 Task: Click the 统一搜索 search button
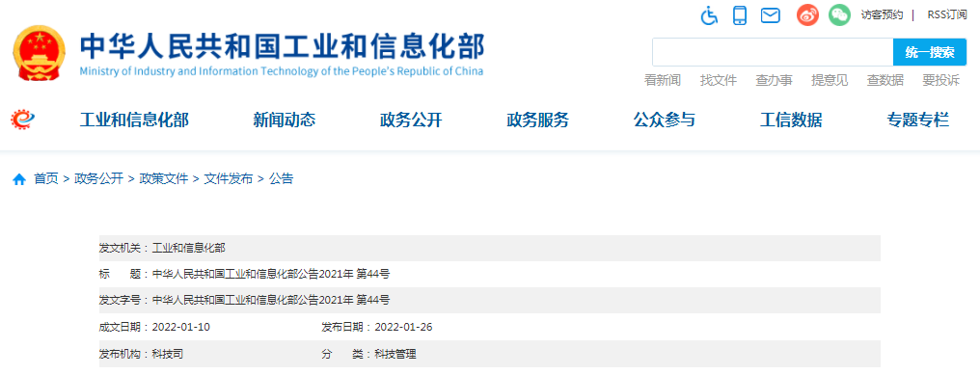coord(930,52)
